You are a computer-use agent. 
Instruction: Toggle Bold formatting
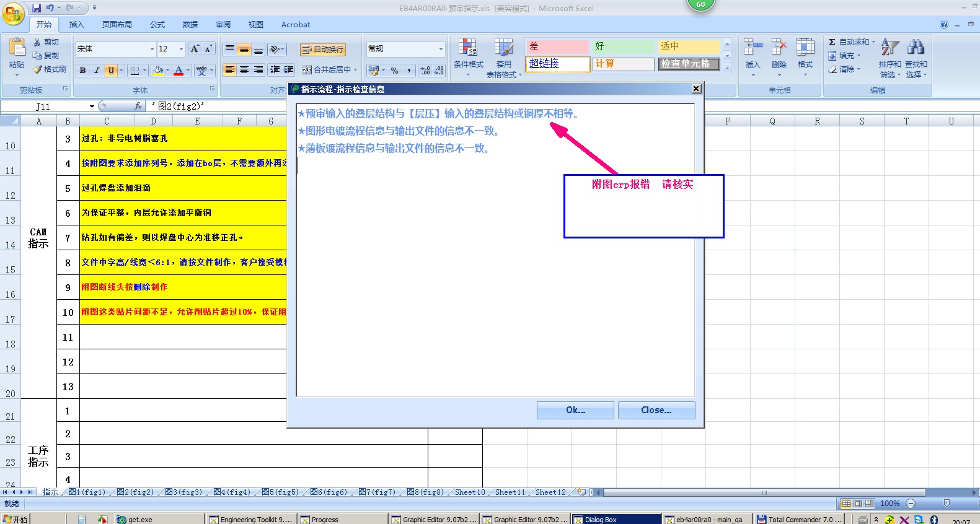[x=82, y=71]
